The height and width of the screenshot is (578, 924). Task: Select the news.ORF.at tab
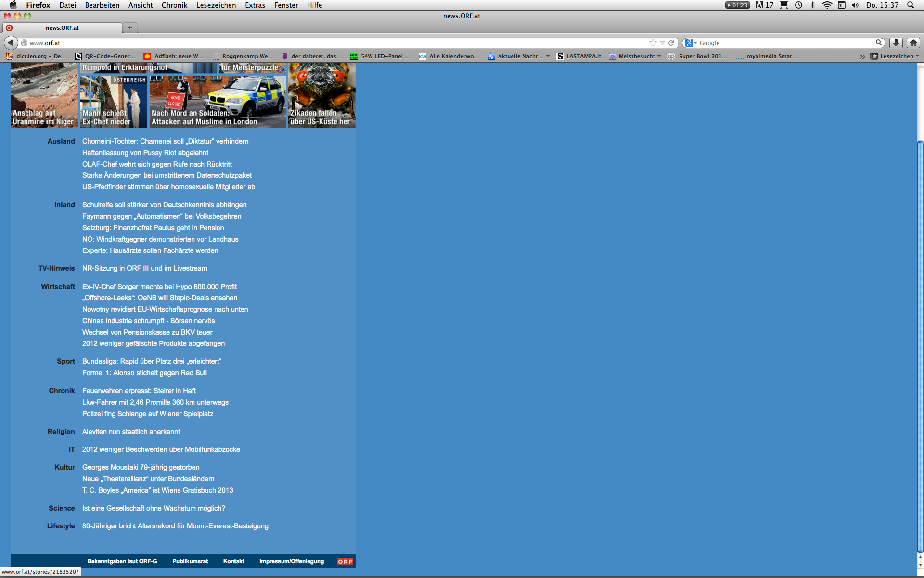tap(63, 28)
